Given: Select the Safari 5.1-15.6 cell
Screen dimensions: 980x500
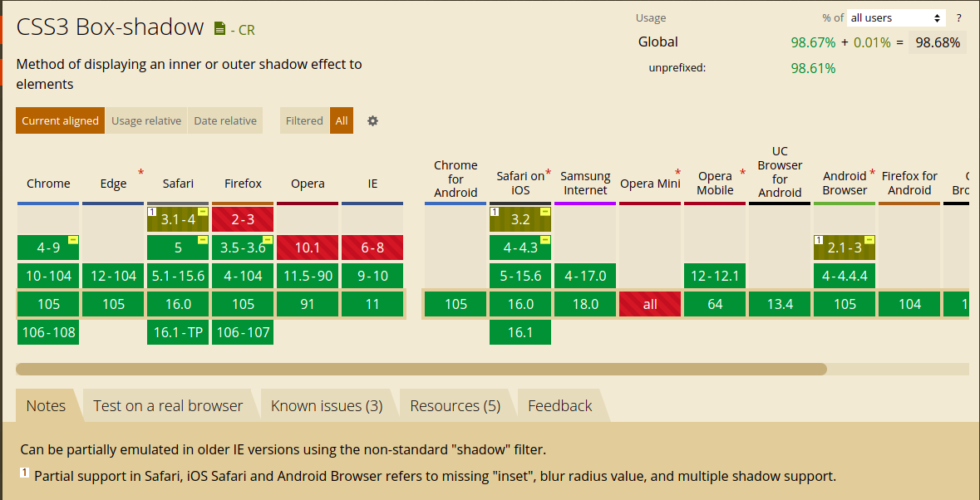Looking at the screenshot, I should tap(178, 276).
